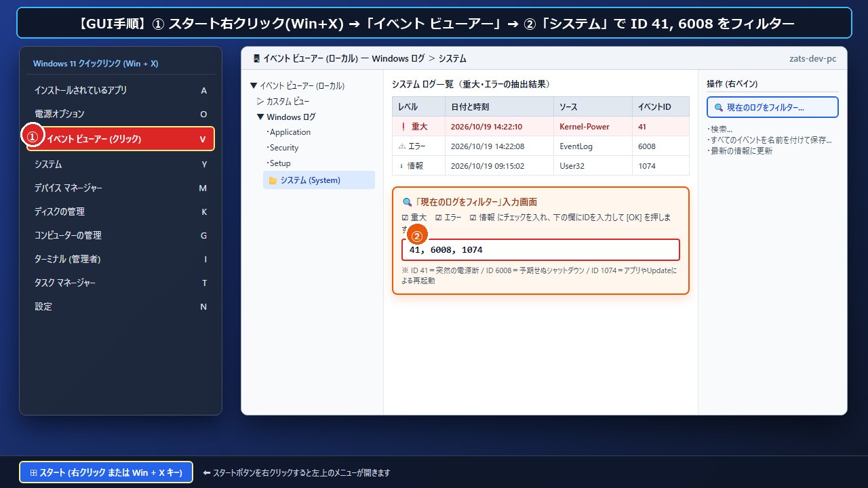Click 最新の情報に更新 in actions pane
868x488 pixels.
point(739,151)
